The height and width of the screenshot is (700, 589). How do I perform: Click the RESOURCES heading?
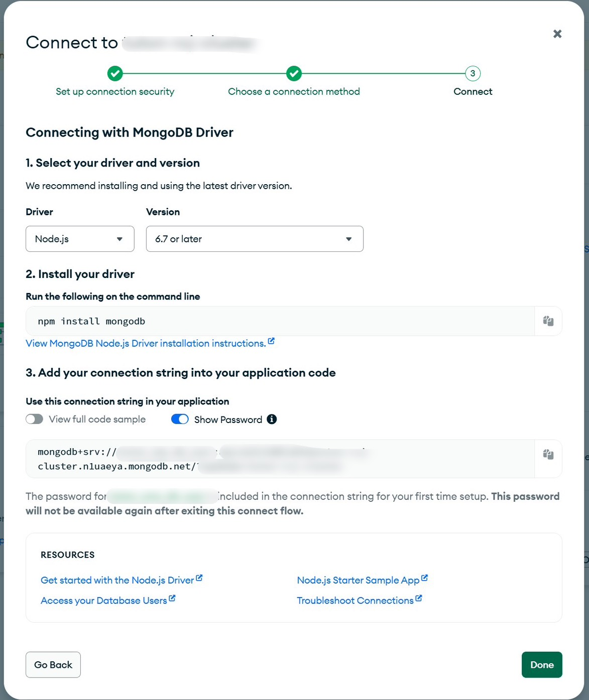tap(68, 555)
